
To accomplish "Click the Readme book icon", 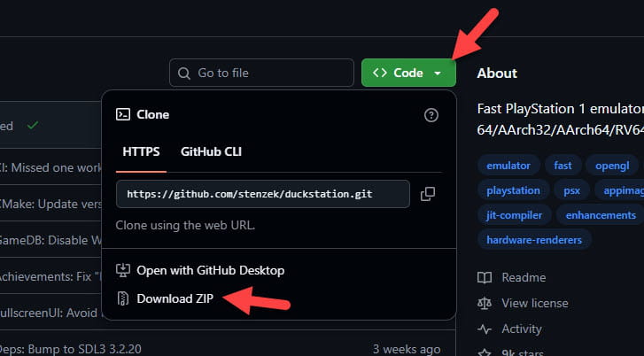I will 485,277.
